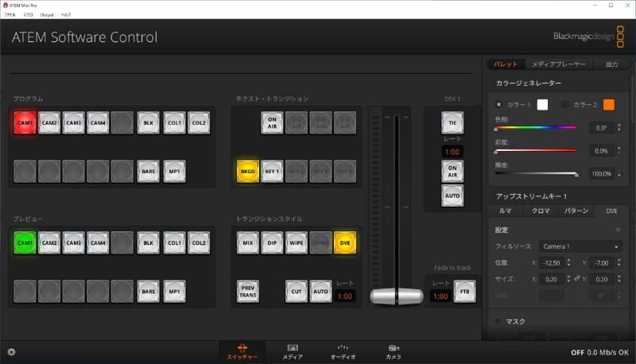Select MP1 on the Preview row
Image resolution: width=636 pixels, height=364 pixels.
click(174, 291)
